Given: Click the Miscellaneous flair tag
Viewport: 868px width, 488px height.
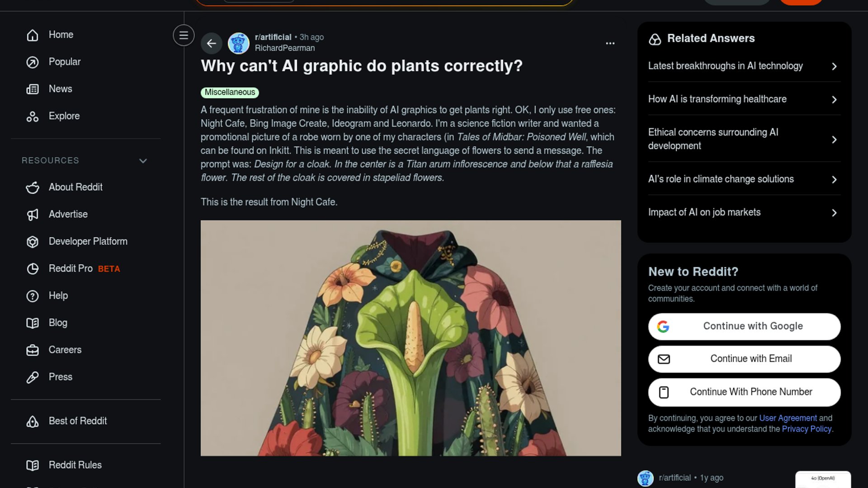Looking at the screenshot, I should [230, 92].
